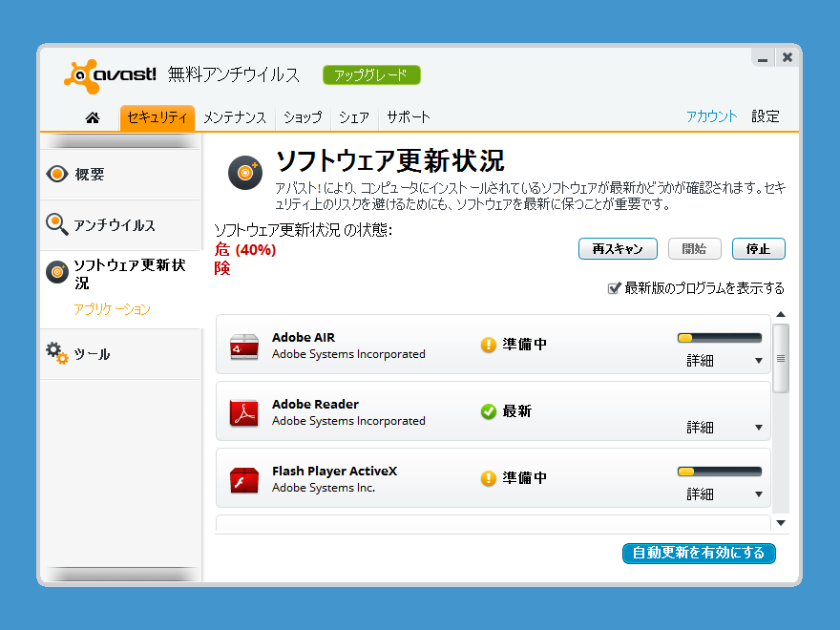Click the Adobe Reader green check icon
The image size is (840, 630).
489,411
